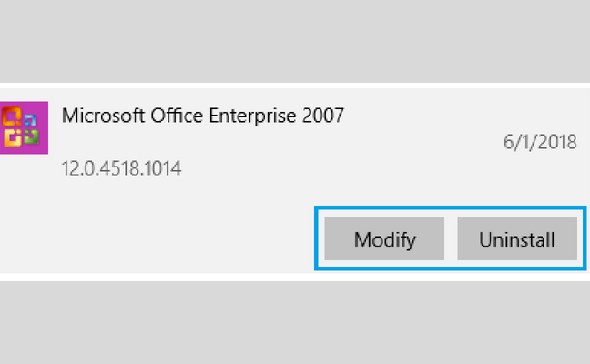Click the "2007" text in app title
The height and width of the screenshot is (364, 590).
(323, 116)
